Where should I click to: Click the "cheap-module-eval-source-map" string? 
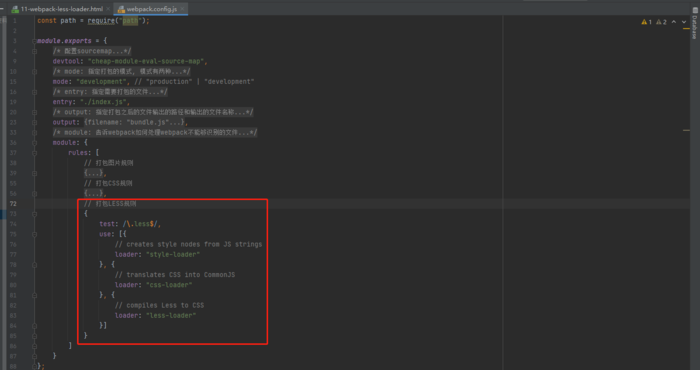(146, 62)
